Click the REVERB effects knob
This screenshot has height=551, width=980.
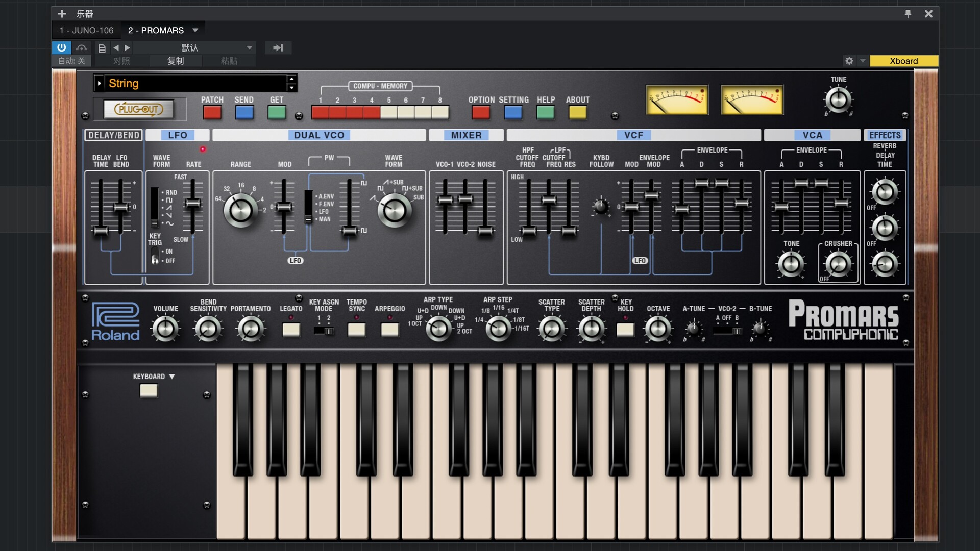click(x=885, y=192)
